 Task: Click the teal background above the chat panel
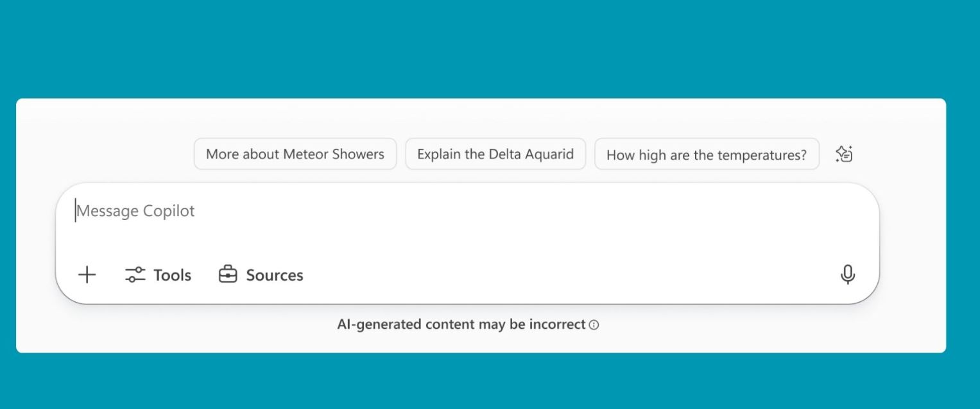pyautogui.click(x=488, y=48)
